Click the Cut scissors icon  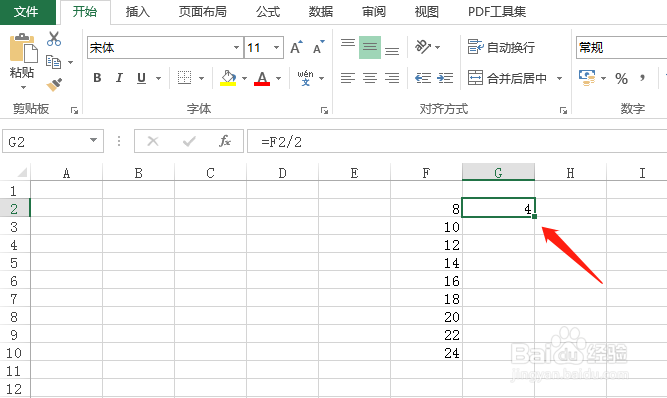coord(54,39)
